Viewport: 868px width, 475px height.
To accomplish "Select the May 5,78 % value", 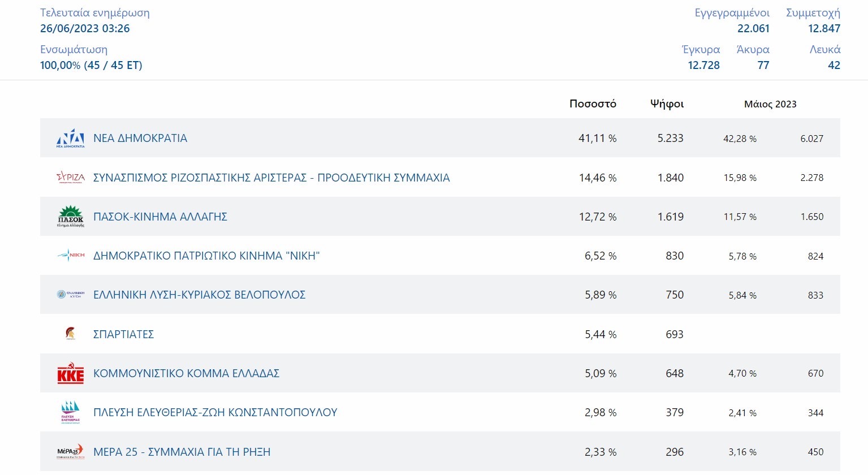I will pyautogui.click(x=742, y=256).
